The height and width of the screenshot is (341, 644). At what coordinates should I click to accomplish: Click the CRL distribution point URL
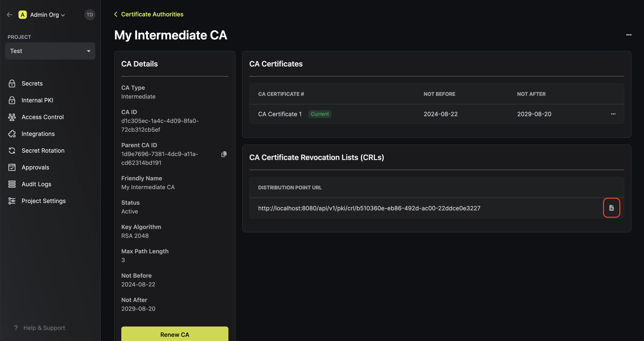(x=369, y=208)
